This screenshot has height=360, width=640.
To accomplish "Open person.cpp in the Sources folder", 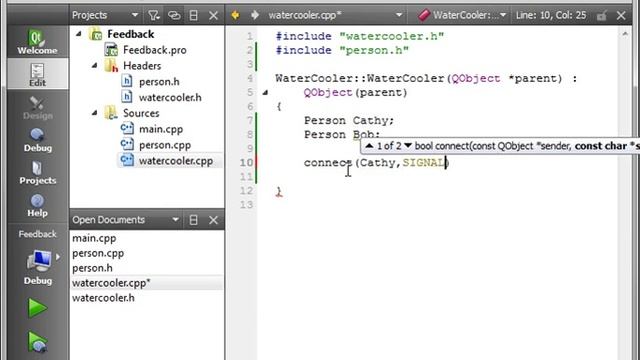I will click(164, 145).
